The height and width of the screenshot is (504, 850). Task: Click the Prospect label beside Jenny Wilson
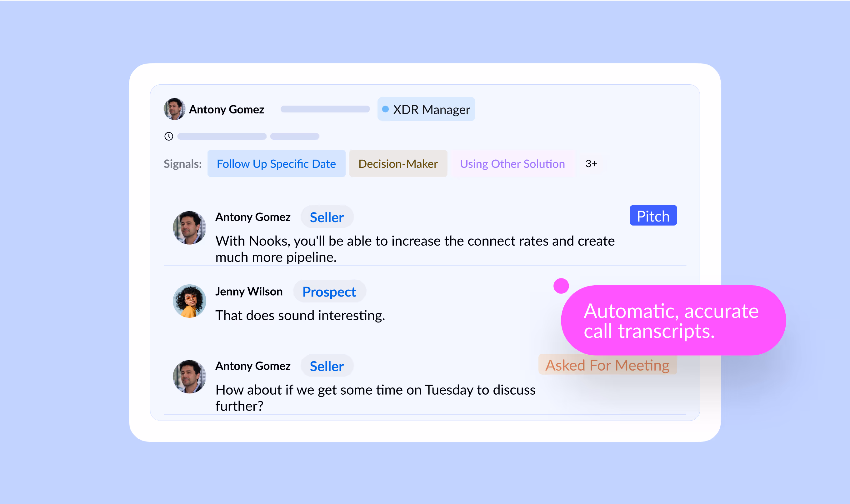pos(329,292)
